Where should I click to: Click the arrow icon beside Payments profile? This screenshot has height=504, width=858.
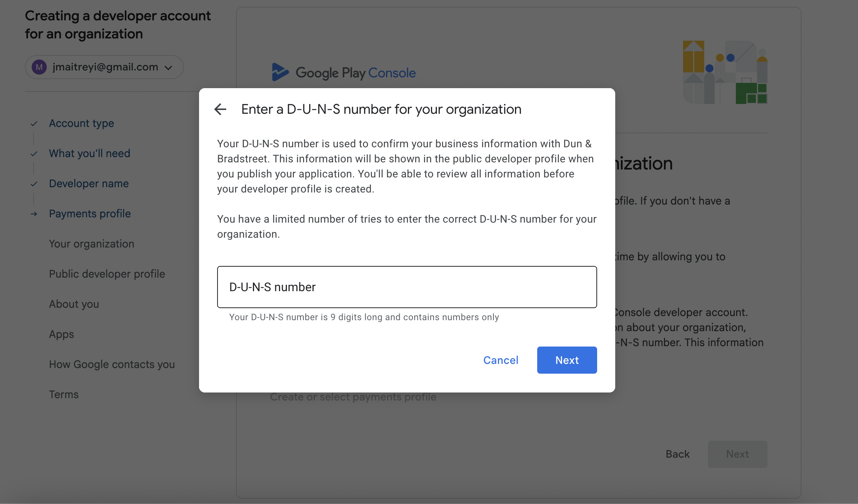[x=34, y=214]
